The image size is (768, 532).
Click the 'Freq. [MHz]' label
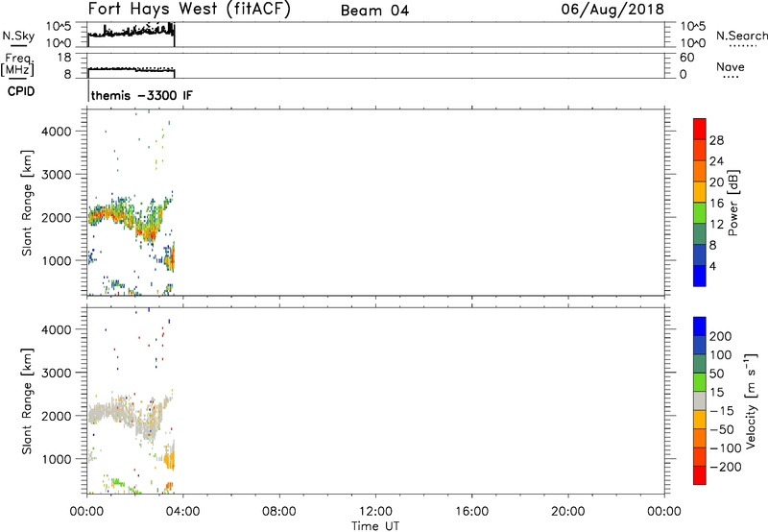pyautogui.click(x=17, y=65)
